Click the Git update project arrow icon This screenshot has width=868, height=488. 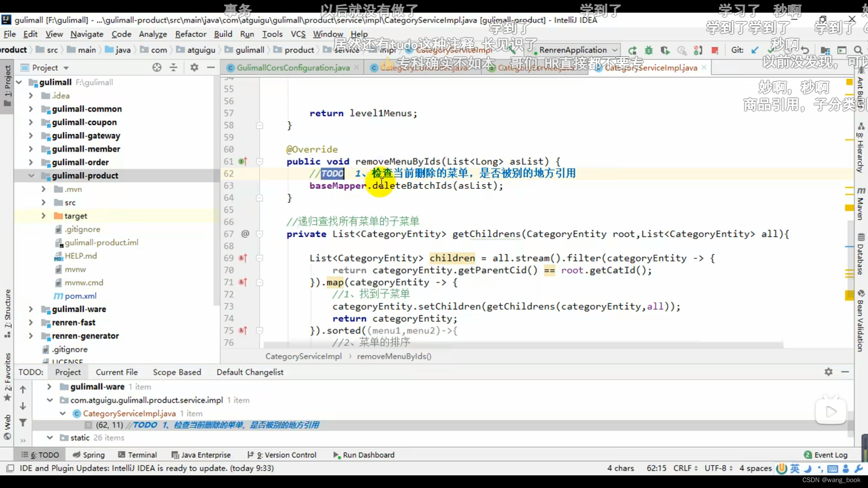pyautogui.click(x=755, y=50)
